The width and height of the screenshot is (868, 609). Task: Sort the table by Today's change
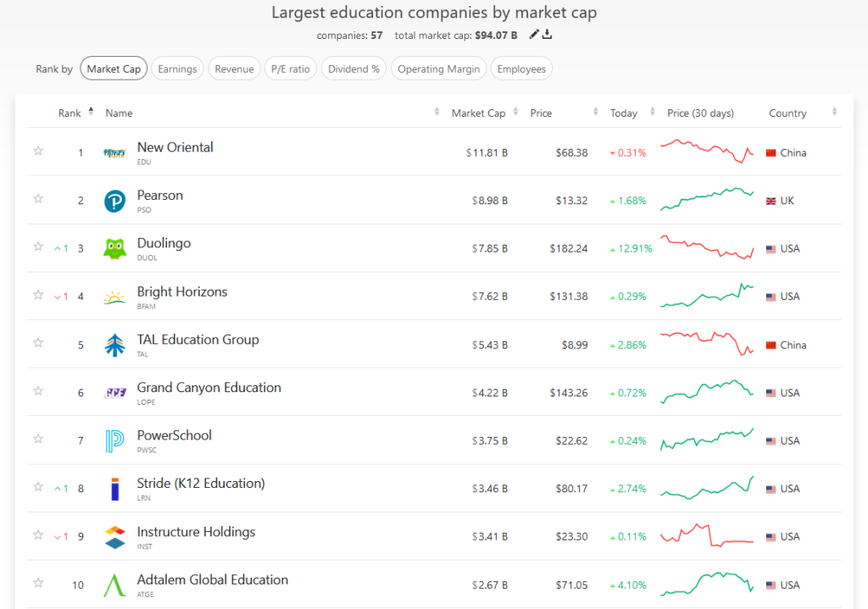(x=624, y=113)
